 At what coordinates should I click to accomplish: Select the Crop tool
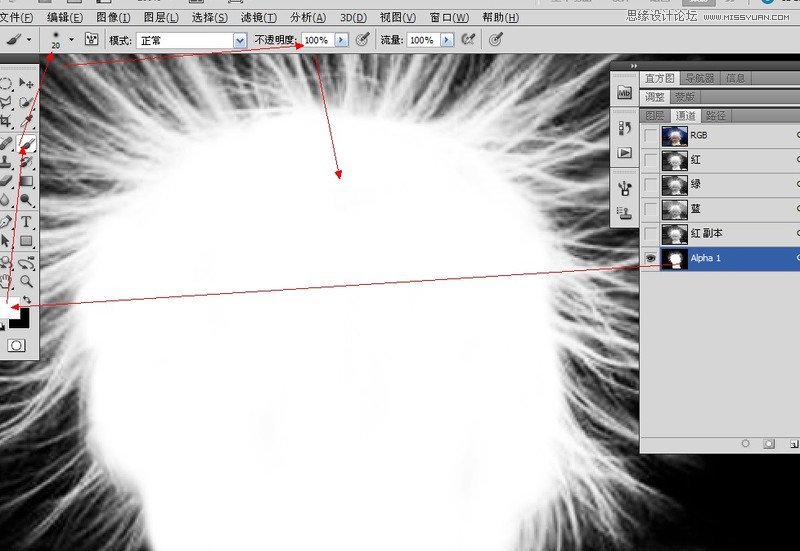(x=6, y=121)
